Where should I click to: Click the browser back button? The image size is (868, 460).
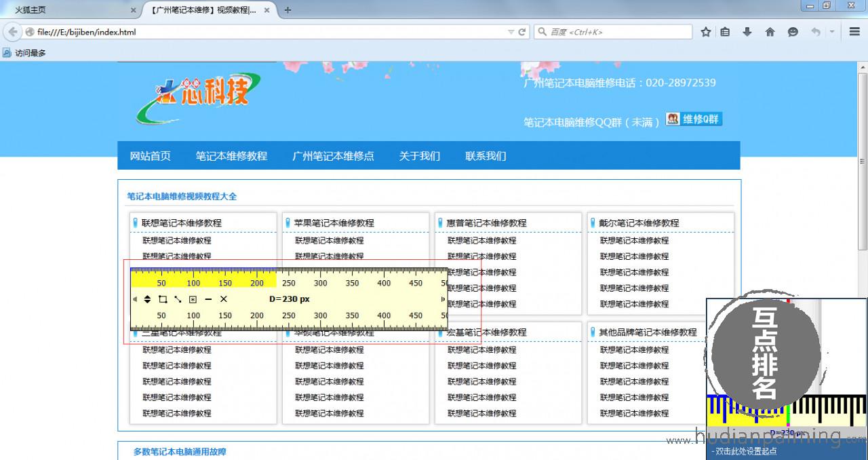[13, 32]
